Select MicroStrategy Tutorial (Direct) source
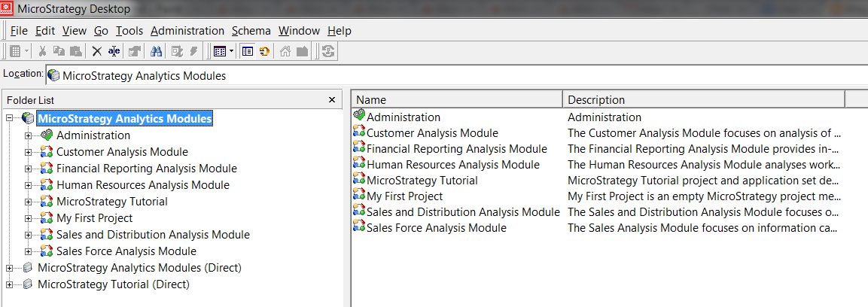 click(114, 285)
